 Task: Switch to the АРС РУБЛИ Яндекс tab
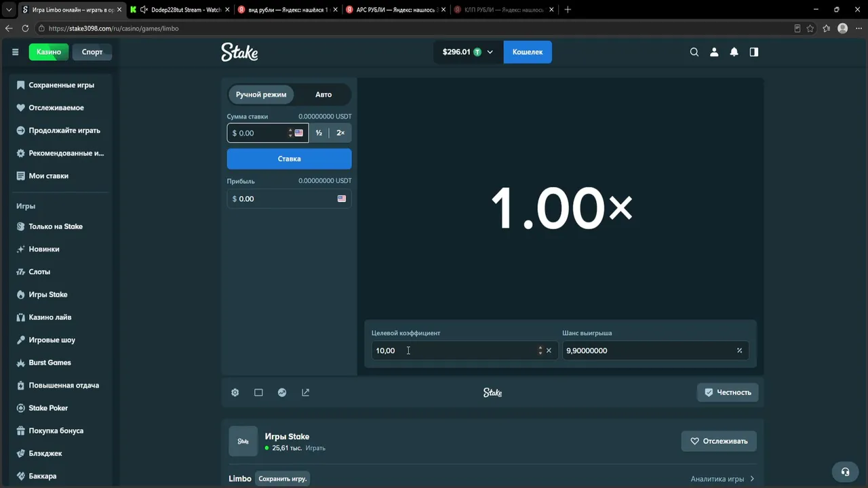396,9
